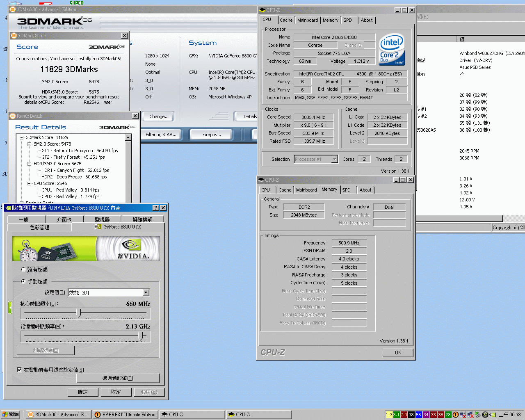Click the first CPU-Z taskbar button
This screenshot has width=525, height=420.
192,415
